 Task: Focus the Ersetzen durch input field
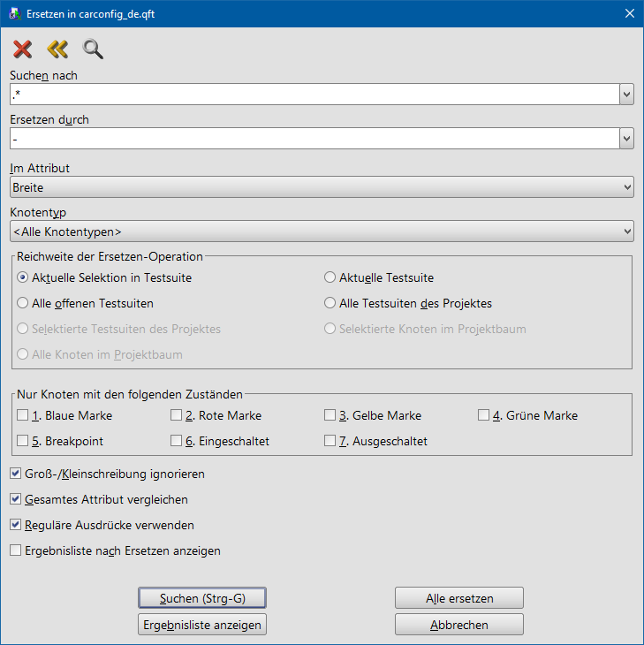(x=314, y=138)
